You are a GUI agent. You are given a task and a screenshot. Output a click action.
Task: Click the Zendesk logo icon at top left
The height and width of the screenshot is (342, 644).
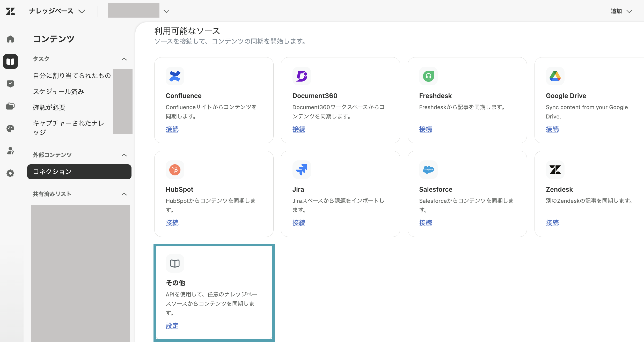point(10,11)
